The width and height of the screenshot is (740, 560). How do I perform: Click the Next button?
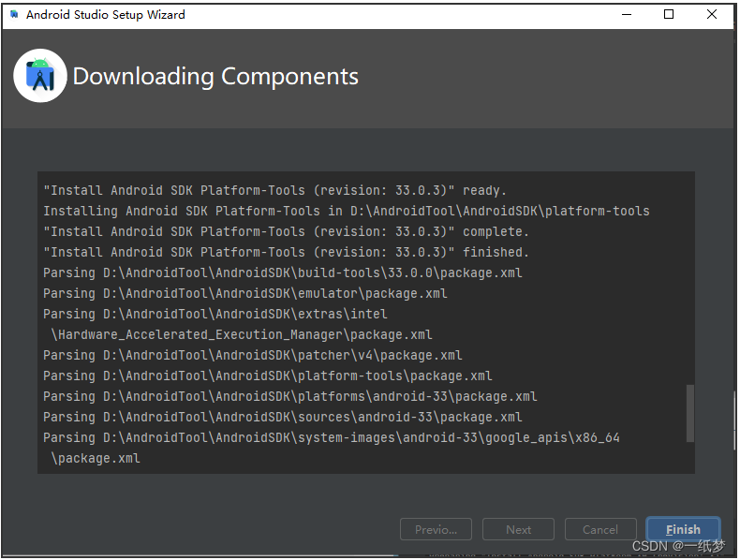518,529
